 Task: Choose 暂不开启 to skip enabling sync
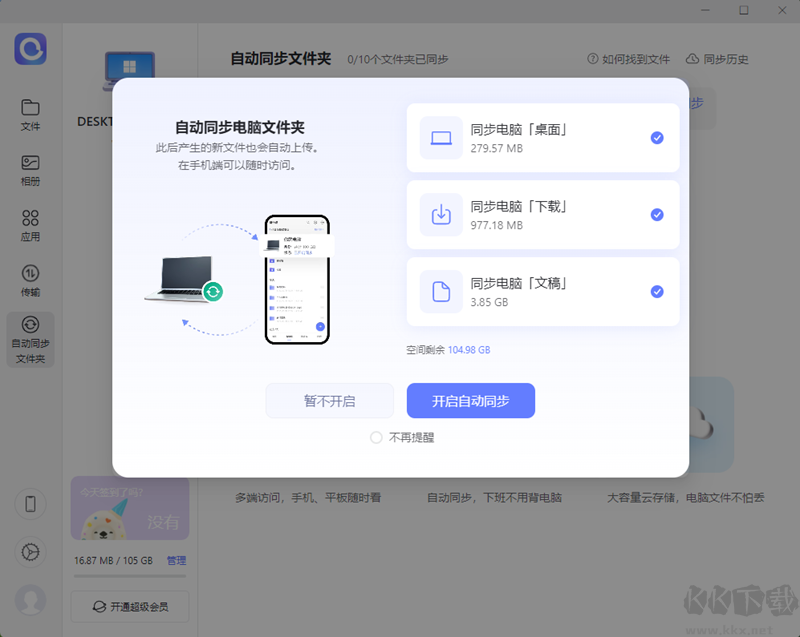pyautogui.click(x=330, y=400)
